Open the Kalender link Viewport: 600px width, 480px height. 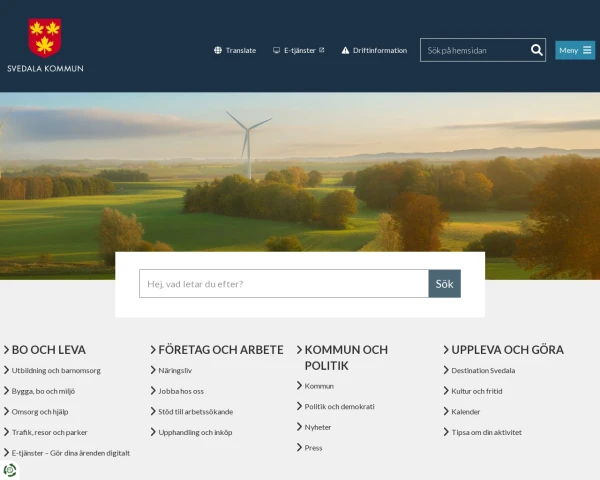click(465, 412)
